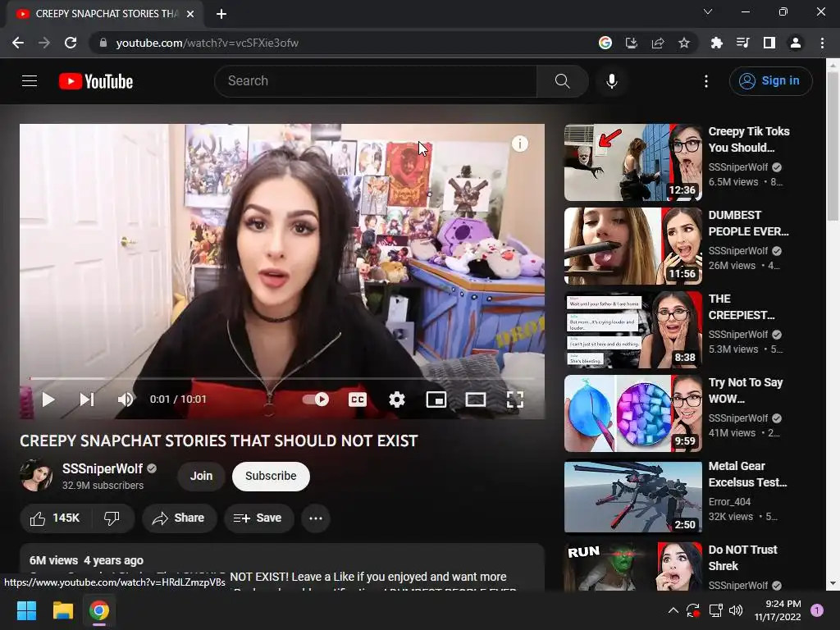
Task: Play the video
Action: [48, 399]
